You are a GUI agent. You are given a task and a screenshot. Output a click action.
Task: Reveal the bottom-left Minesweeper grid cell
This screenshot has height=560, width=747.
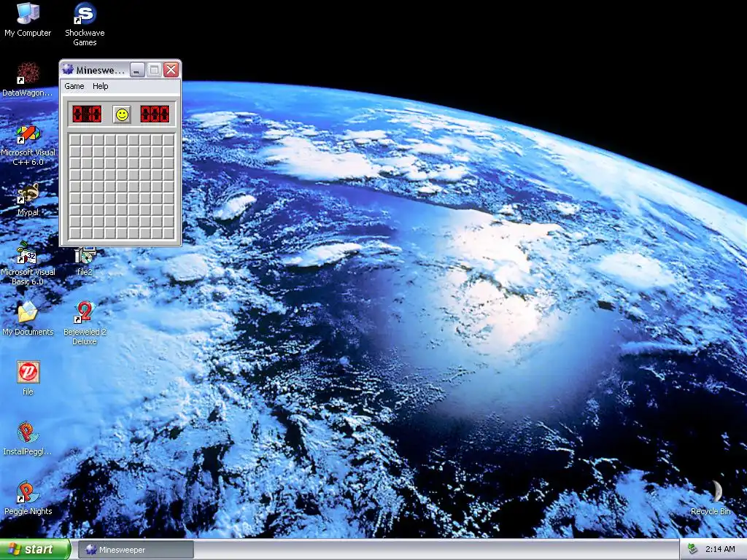point(75,233)
